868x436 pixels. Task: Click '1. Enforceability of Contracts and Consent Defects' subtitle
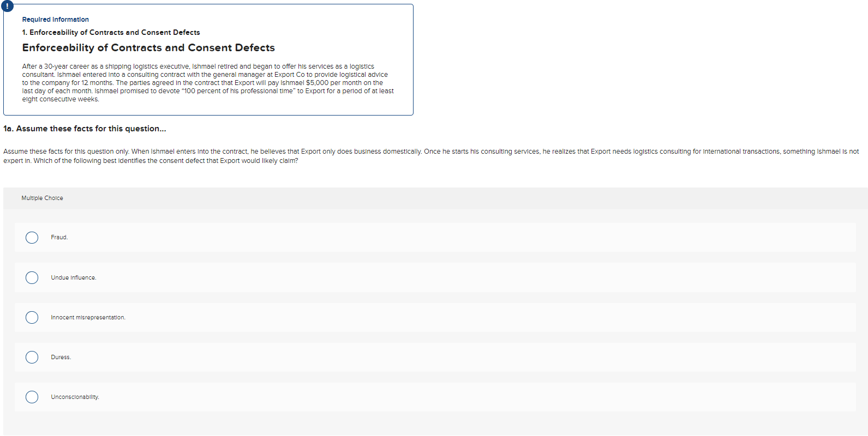click(x=111, y=33)
